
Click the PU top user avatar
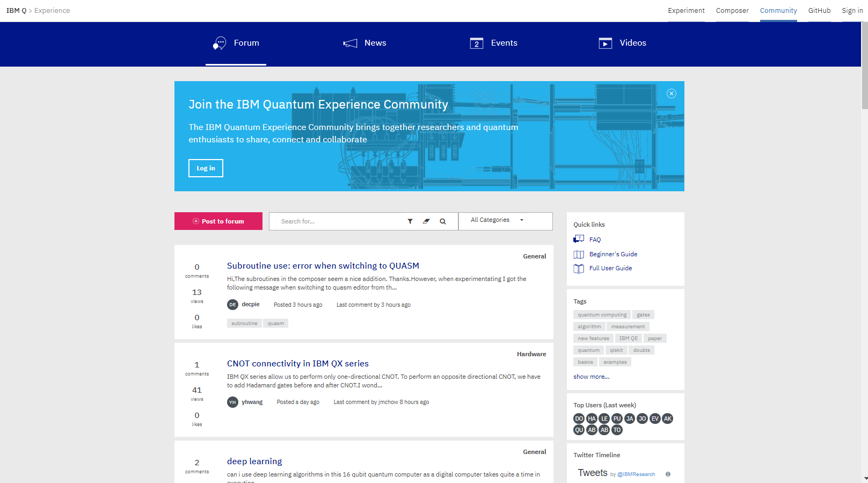click(617, 419)
